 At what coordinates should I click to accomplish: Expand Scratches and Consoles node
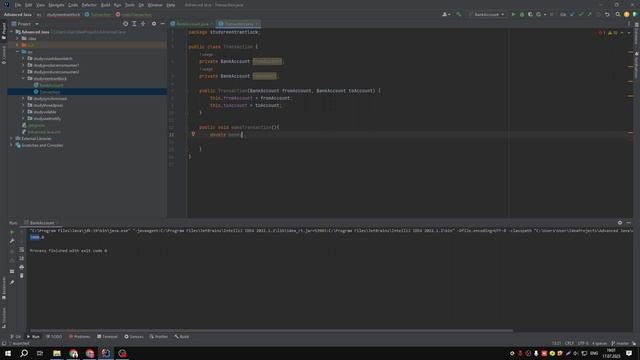click(x=12, y=145)
